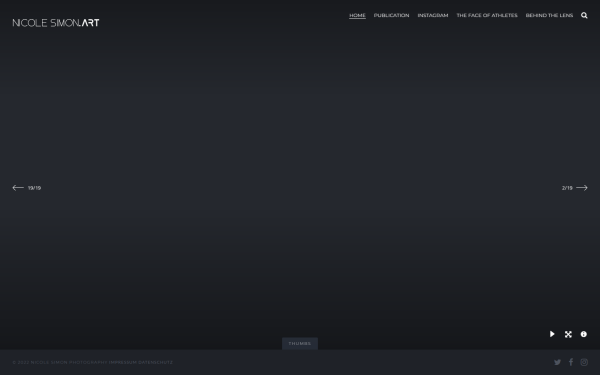Screen dimensions: 600x375
Task: Expand the THUMBS thumbnail panel
Action: click(300, 343)
